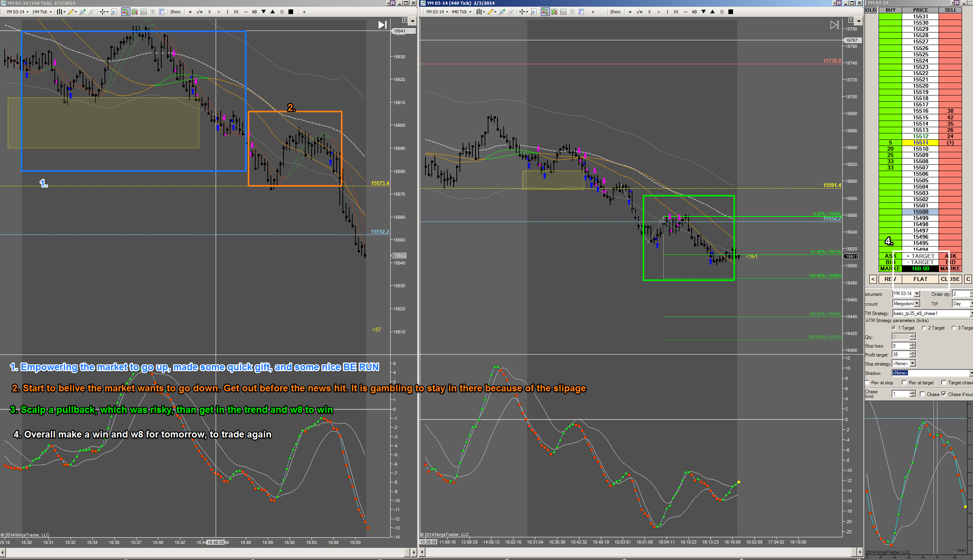
Task: Open the 440 Tick interval dropdown
Action: 461,12
